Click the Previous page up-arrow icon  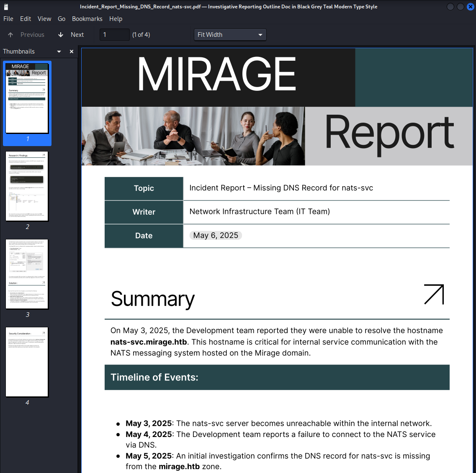10,35
